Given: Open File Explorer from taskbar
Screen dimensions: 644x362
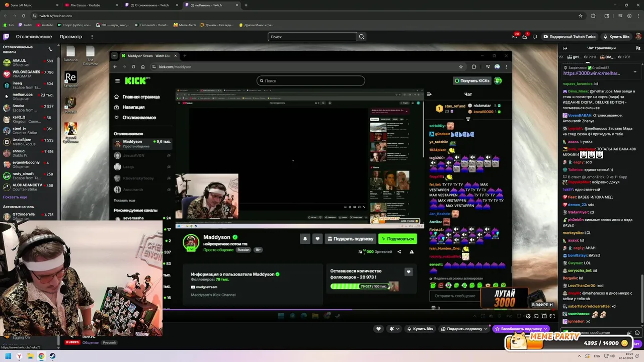Looking at the screenshot, I should tap(30, 356).
